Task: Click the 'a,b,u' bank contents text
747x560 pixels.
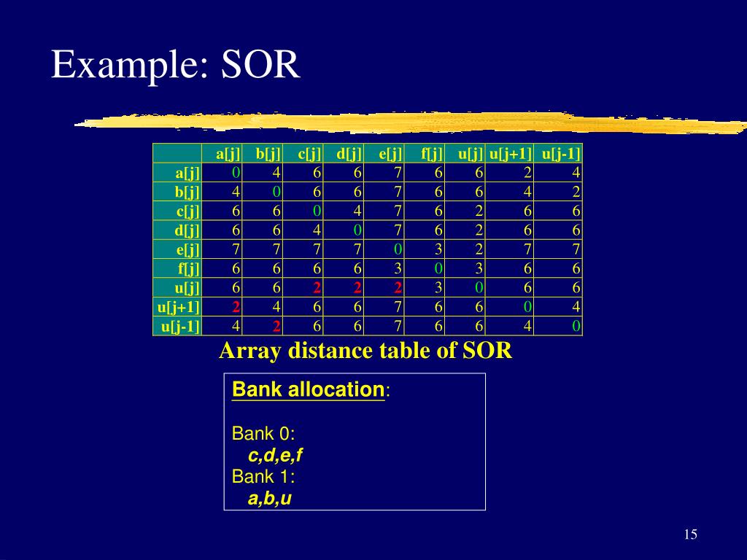Action: coord(270,498)
